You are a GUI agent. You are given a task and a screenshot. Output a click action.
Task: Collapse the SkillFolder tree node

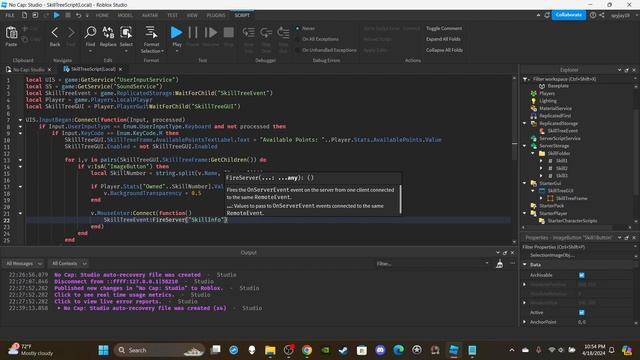533,153
